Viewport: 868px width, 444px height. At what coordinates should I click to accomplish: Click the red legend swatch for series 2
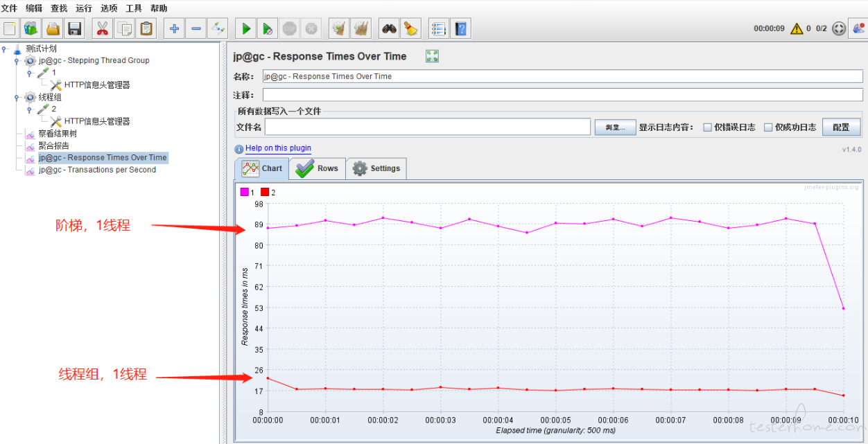[x=265, y=192]
